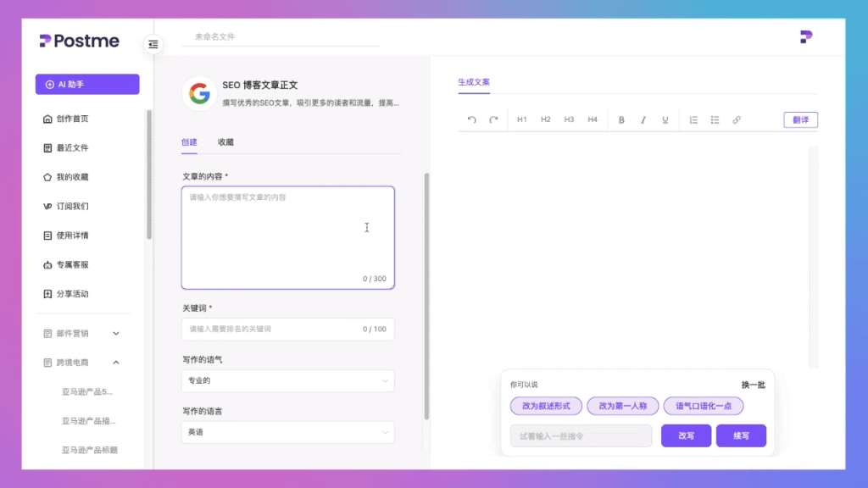Expand the 邮件营销 sidebar section
The width and height of the screenshot is (868, 488).
(116, 334)
